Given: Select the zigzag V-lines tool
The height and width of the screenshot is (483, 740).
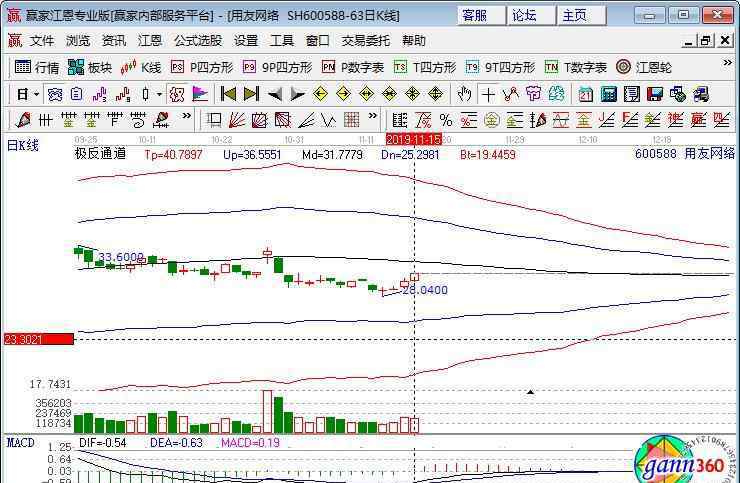Looking at the screenshot, I should tap(328, 120).
